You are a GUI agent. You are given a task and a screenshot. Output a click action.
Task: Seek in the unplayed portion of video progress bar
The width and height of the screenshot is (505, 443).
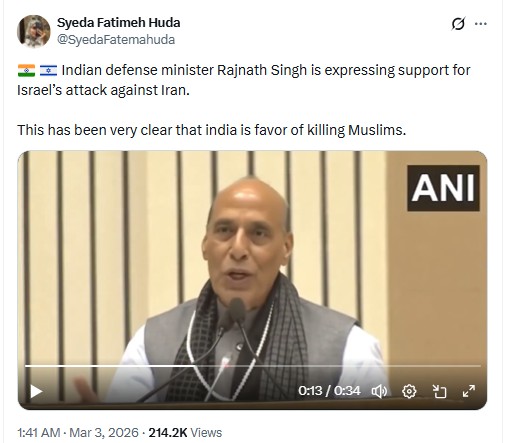(338, 366)
